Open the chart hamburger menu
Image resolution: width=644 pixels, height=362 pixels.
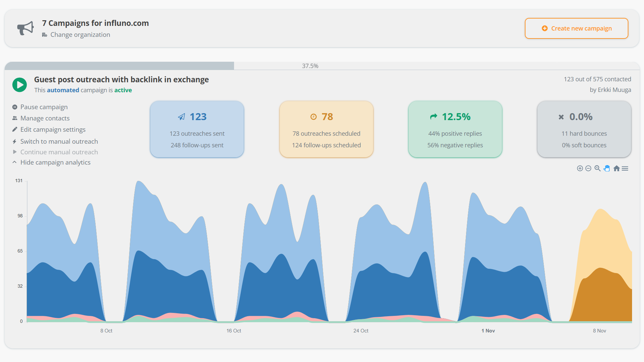[625, 169]
